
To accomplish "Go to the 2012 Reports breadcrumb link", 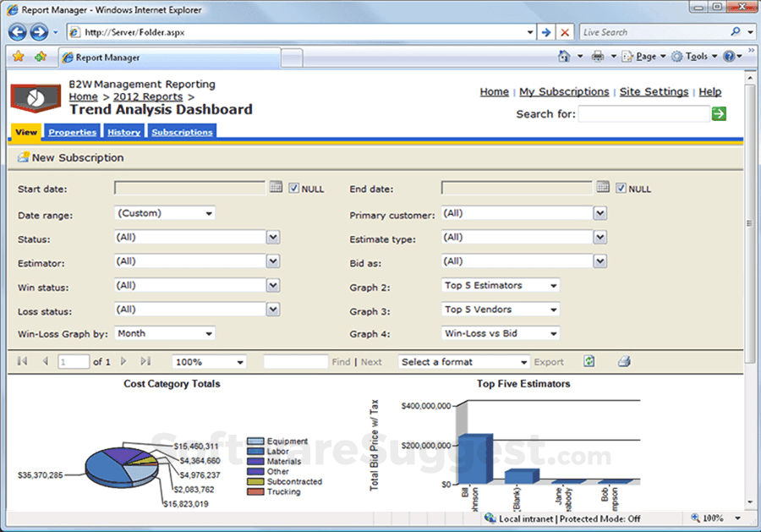I will tap(148, 96).
